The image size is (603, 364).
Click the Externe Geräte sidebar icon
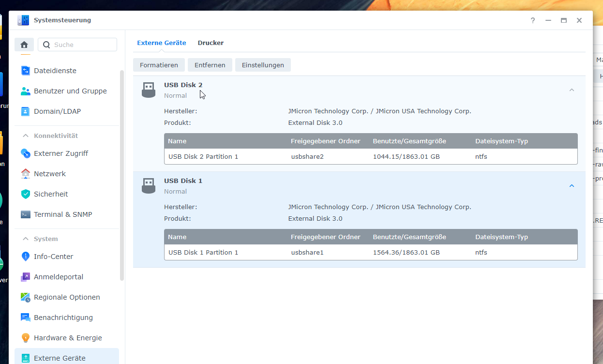tap(26, 358)
